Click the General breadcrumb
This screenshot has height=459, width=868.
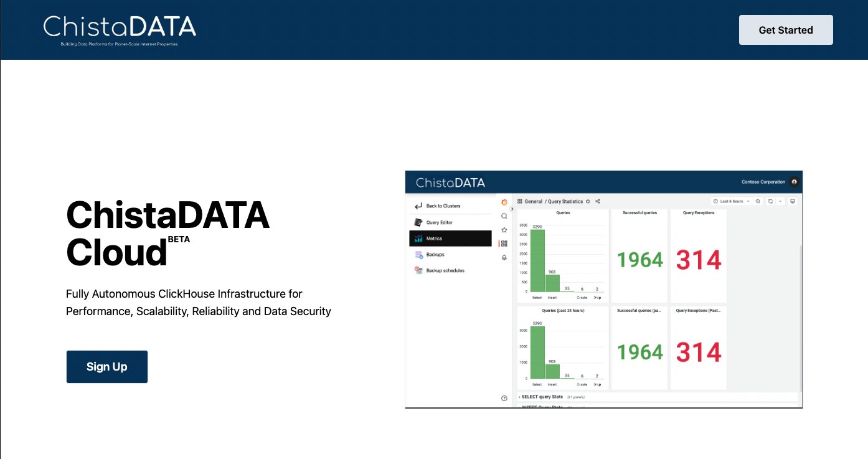534,202
